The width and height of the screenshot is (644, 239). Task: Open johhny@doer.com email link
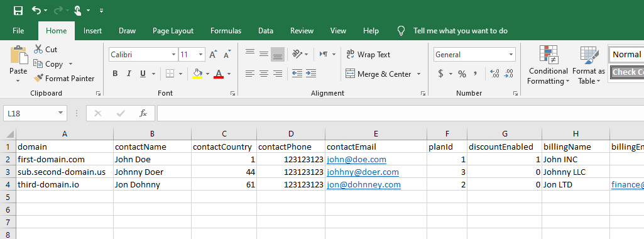point(363,172)
